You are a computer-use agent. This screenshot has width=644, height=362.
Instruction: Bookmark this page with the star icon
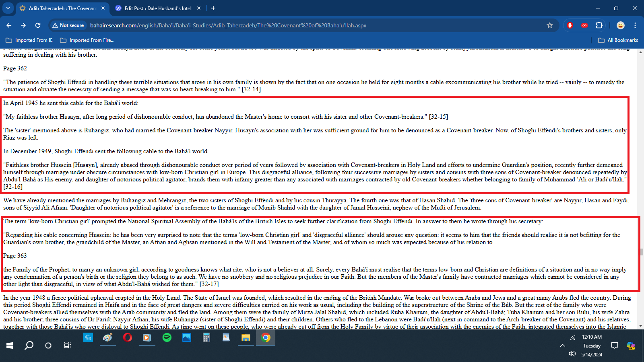click(550, 25)
